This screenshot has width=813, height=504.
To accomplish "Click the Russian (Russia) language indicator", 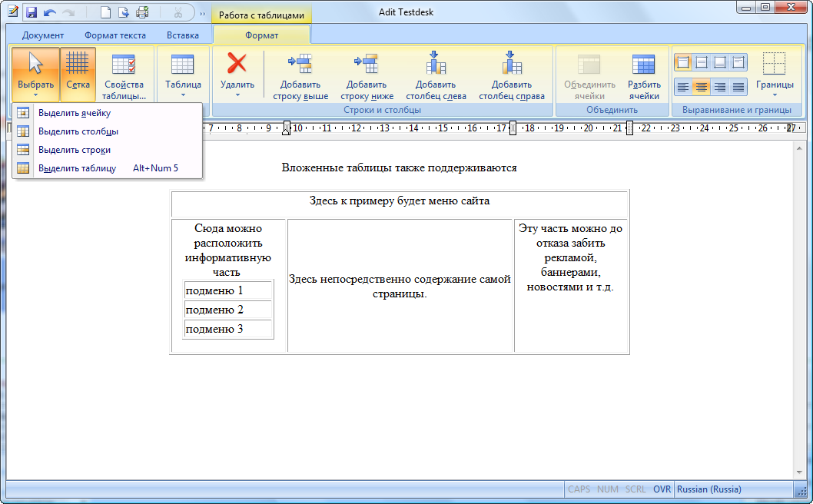I will point(708,489).
